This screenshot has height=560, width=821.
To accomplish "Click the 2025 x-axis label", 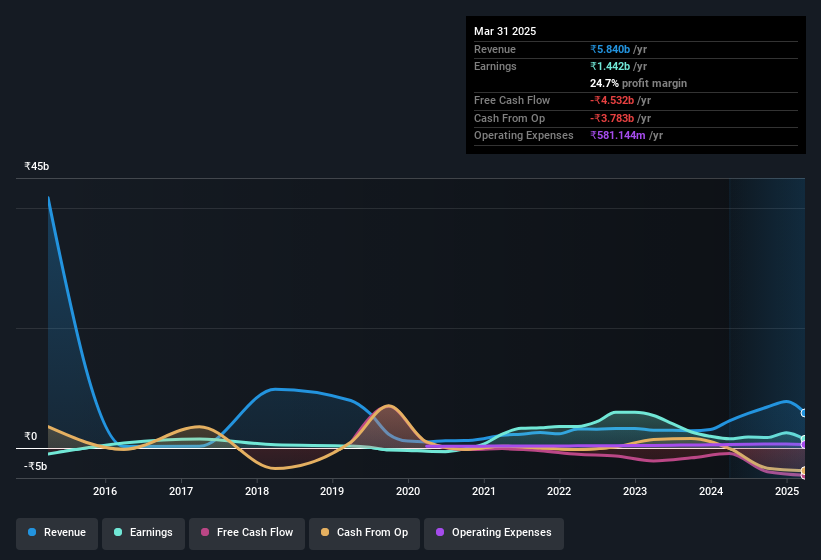I will pos(787,491).
